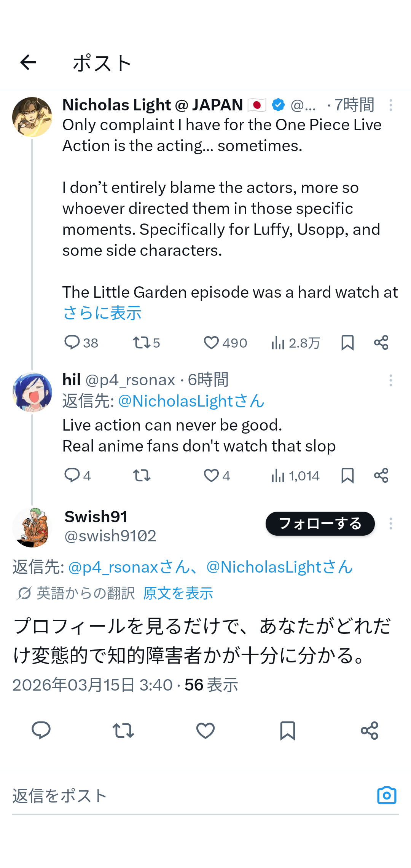Open more options on Nicholas Light's post
This screenshot has width=411, height=868.
pyautogui.click(x=390, y=105)
